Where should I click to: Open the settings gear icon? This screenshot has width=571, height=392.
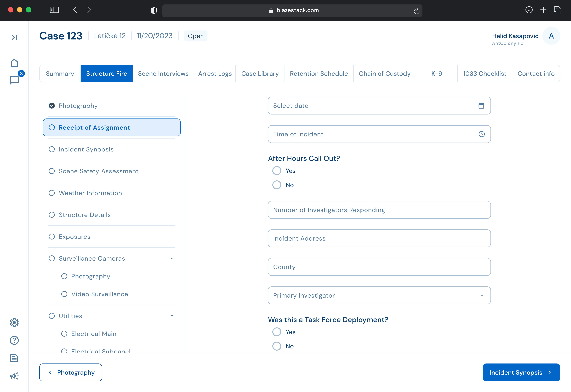(14, 323)
